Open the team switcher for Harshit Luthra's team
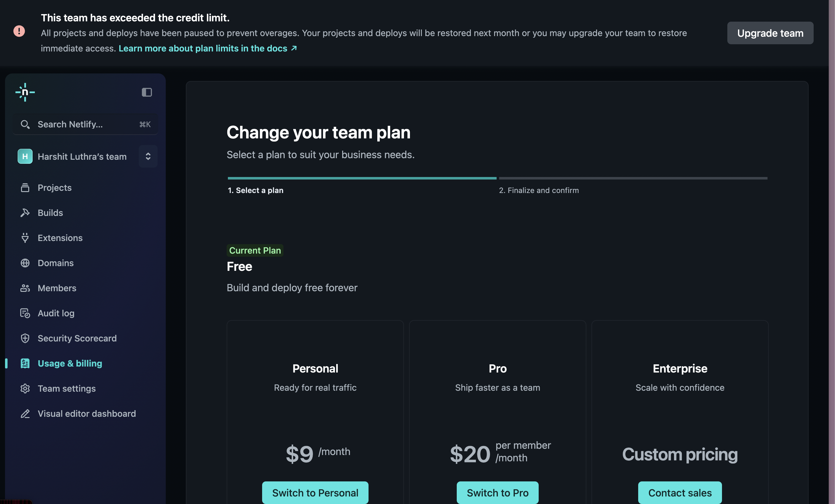Viewport: 835px width, 504px height. point(148,156)
